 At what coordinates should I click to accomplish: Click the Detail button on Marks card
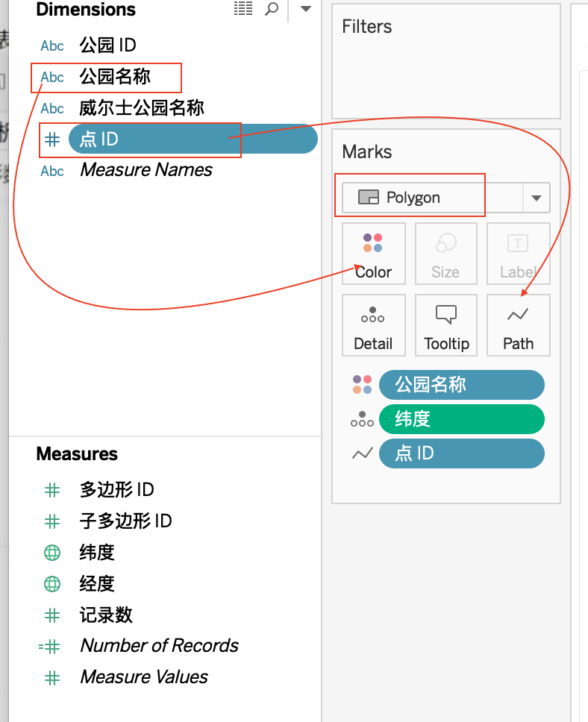coord(374,325)
